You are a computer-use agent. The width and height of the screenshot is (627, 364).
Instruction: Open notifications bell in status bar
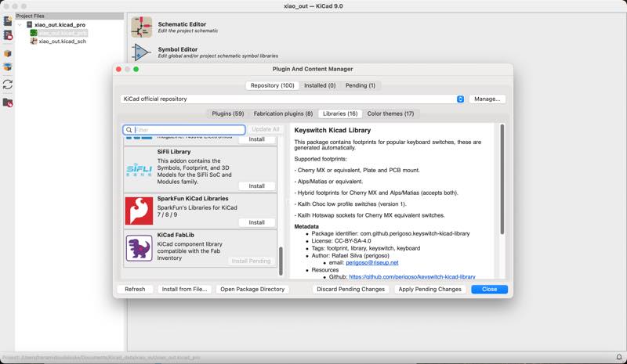pos(619,357)
